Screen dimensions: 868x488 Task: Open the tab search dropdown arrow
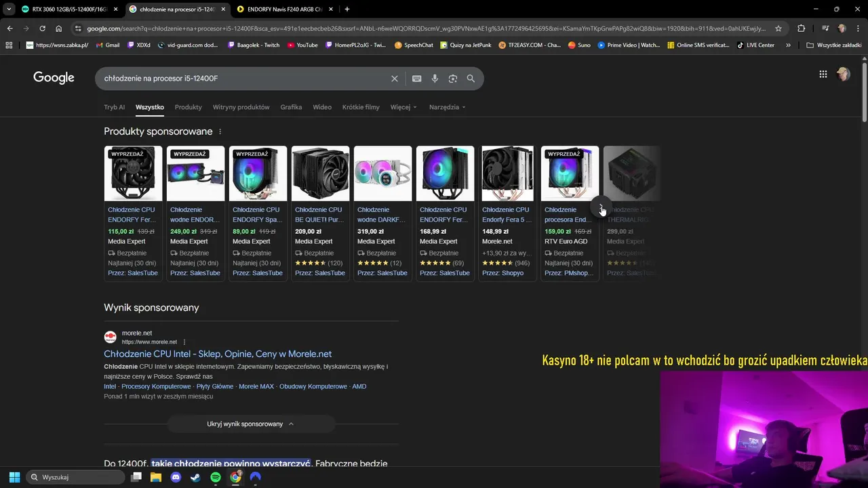[x=8, y=9]
